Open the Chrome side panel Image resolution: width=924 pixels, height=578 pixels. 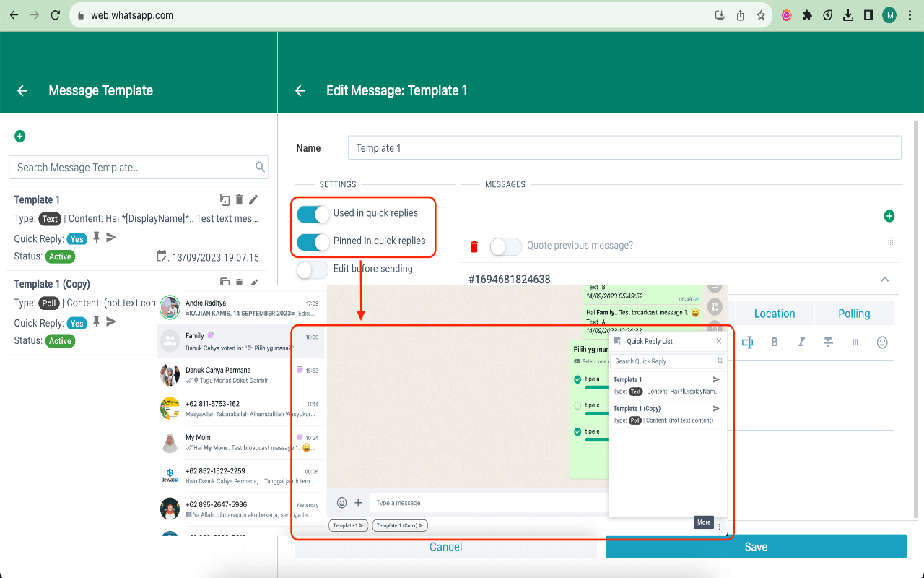coord(868,14)
